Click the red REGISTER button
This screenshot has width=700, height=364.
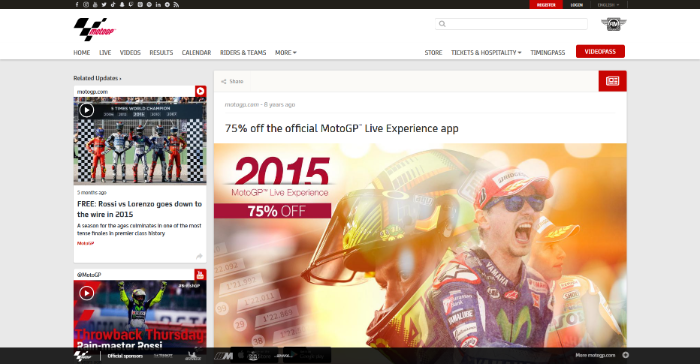546,4
